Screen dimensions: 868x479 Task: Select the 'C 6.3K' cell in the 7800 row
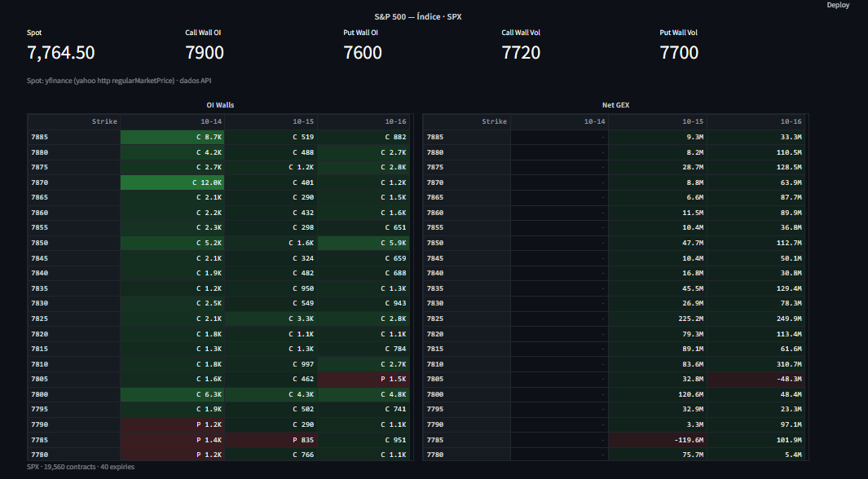(x=172, y=394)
